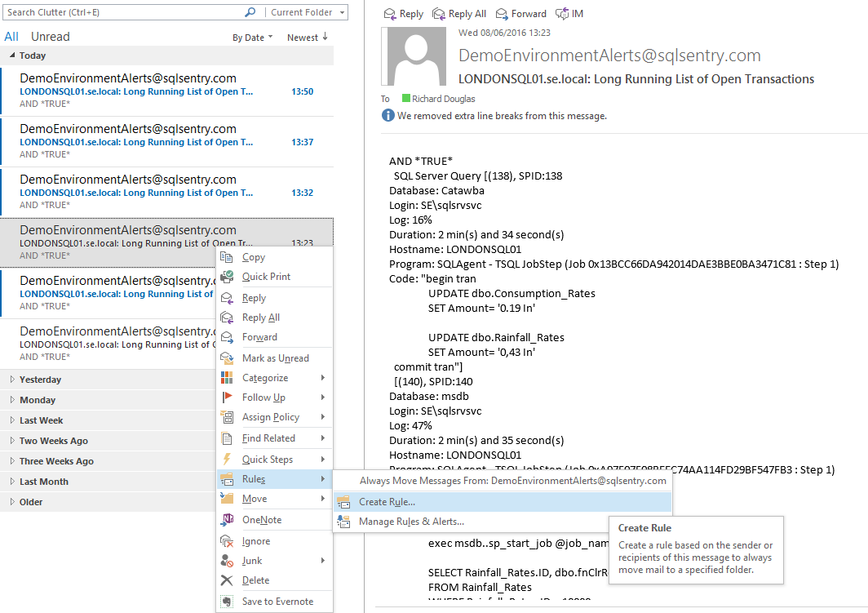Click the OneNote icon in context menu
This screenshot has width=868, height=613.
[x=227, y=519]
